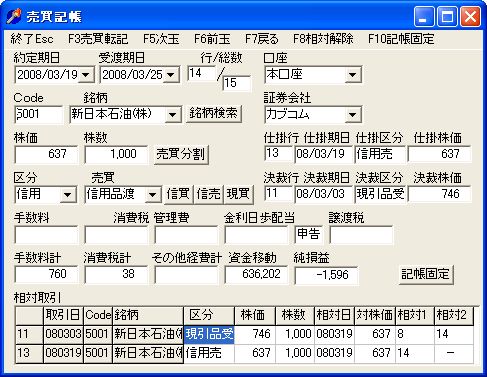The image size is (487, 377).
Task: Click the 決裁株価 field showing 746
Action: click(x=439, y=194)
